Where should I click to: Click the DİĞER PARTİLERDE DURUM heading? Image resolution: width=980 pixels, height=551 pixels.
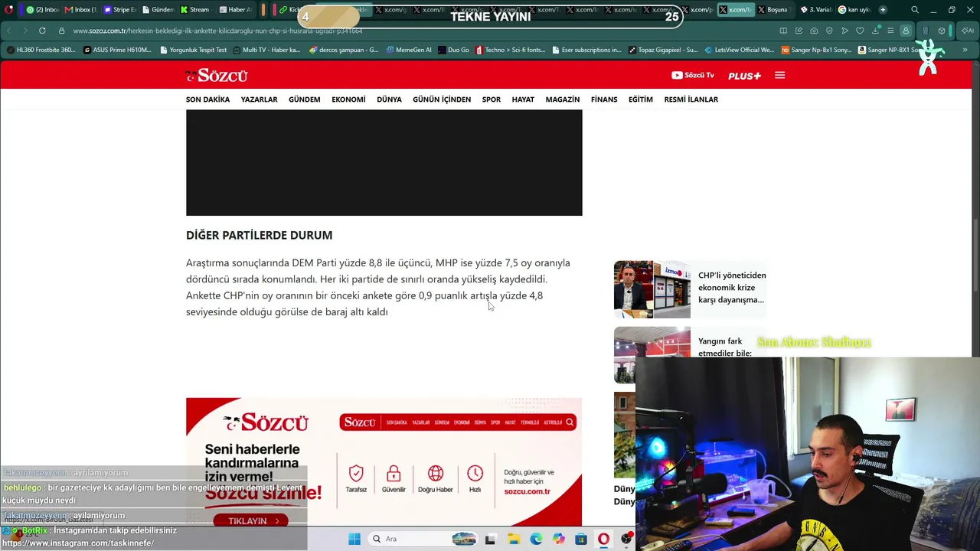(x=259, y=235)
